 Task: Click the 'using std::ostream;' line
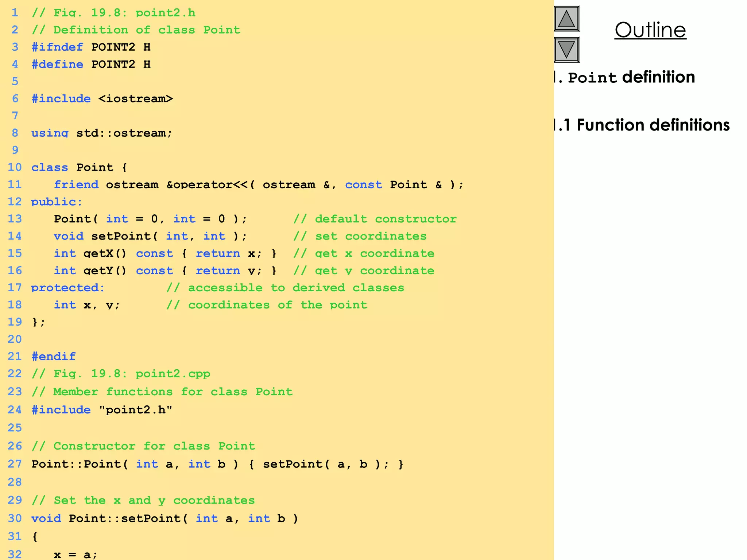point(102,133)
